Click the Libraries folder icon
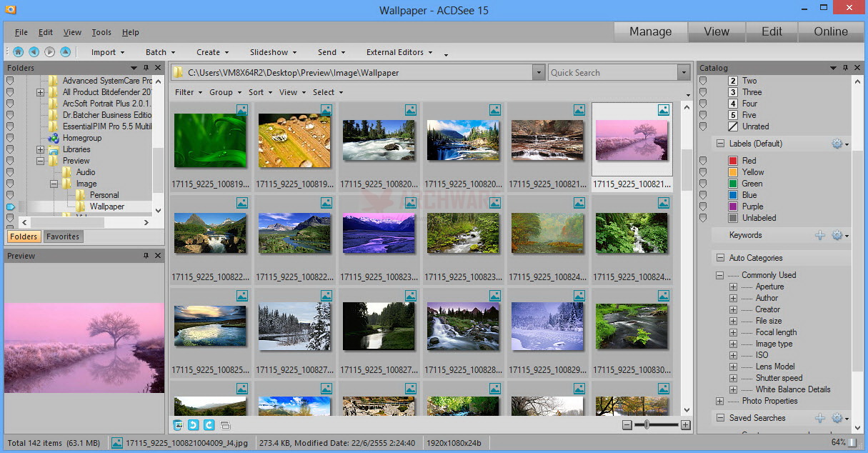 (54, 149)
